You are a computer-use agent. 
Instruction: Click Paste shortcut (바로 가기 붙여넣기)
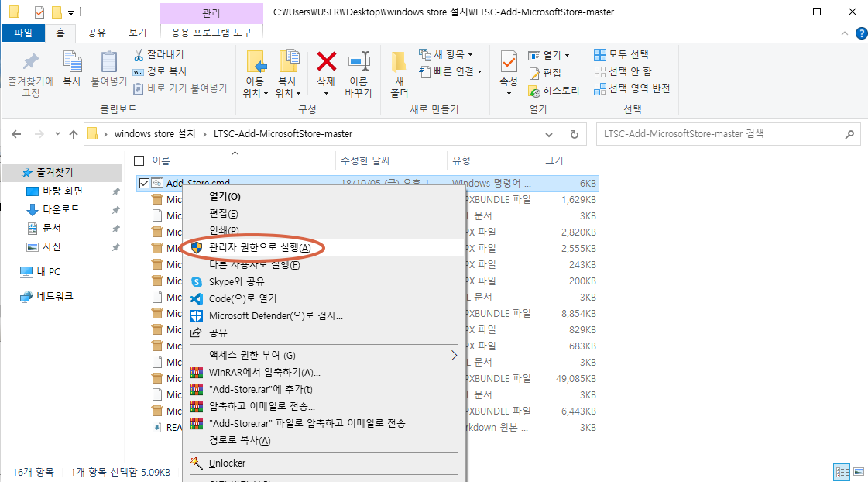pos(180,88)
